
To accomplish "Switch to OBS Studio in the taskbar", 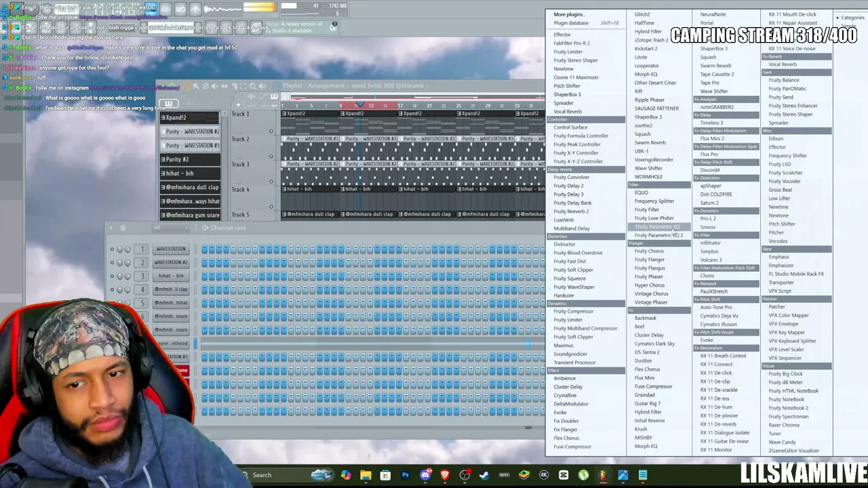I will click(465, 475).
